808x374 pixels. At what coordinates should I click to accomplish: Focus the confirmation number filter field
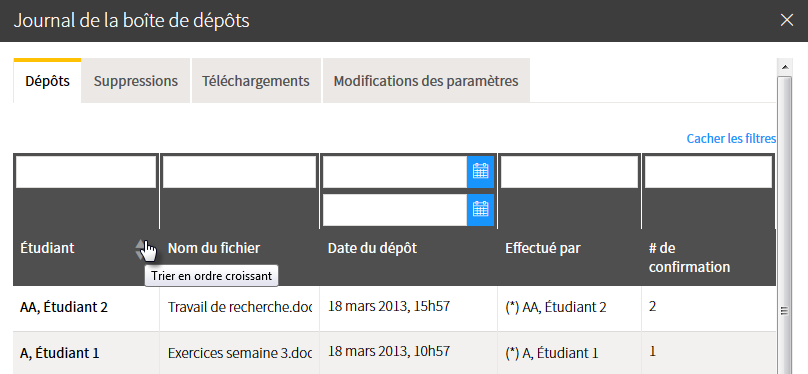[x=709, y=172]
